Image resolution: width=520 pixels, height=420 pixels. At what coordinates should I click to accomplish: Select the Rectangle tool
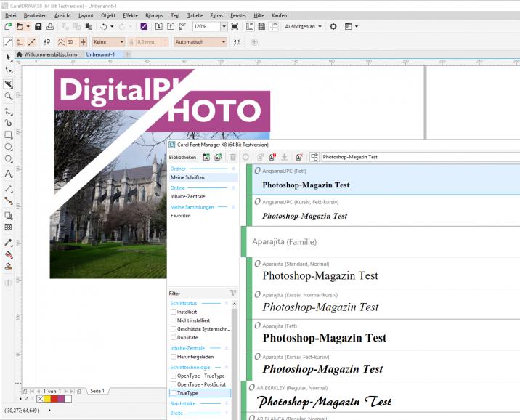click(x=8, y=135)
